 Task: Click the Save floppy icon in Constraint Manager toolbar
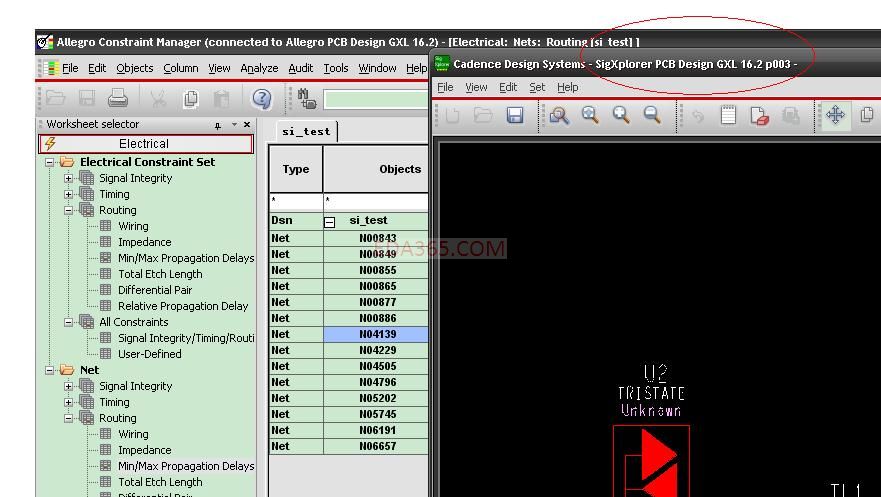(87, 98)
